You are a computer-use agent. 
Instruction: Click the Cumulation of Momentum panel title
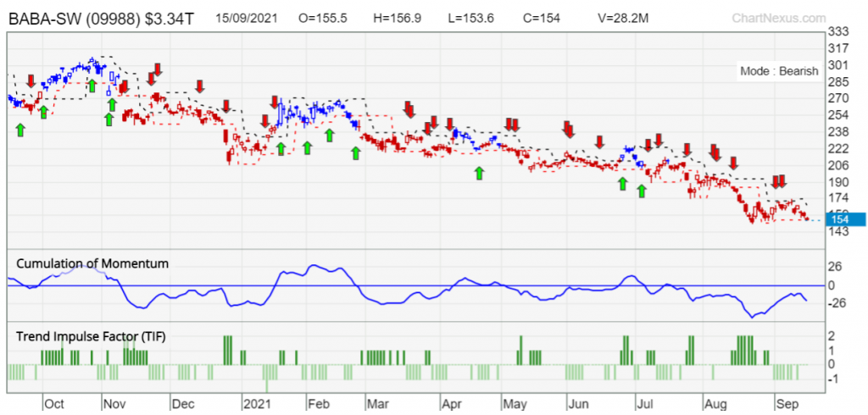click(x=92, y=263)
